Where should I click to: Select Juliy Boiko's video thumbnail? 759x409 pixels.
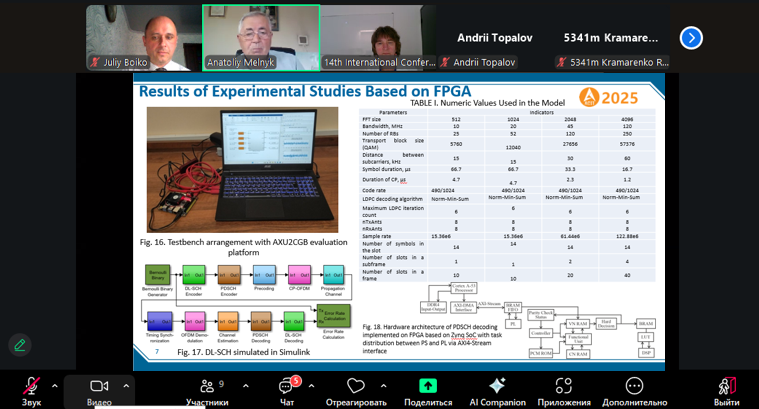coord(143,36)
